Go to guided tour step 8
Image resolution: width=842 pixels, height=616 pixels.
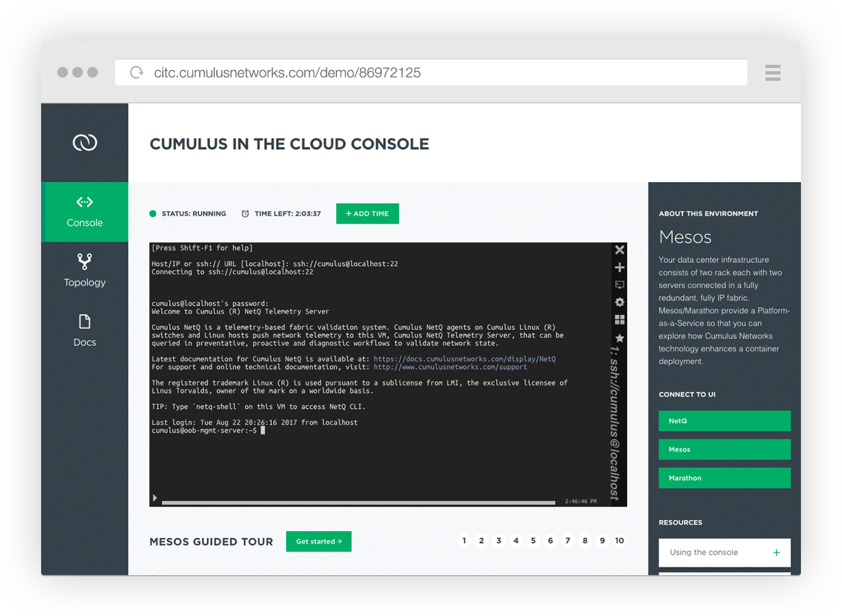point(585,541)
